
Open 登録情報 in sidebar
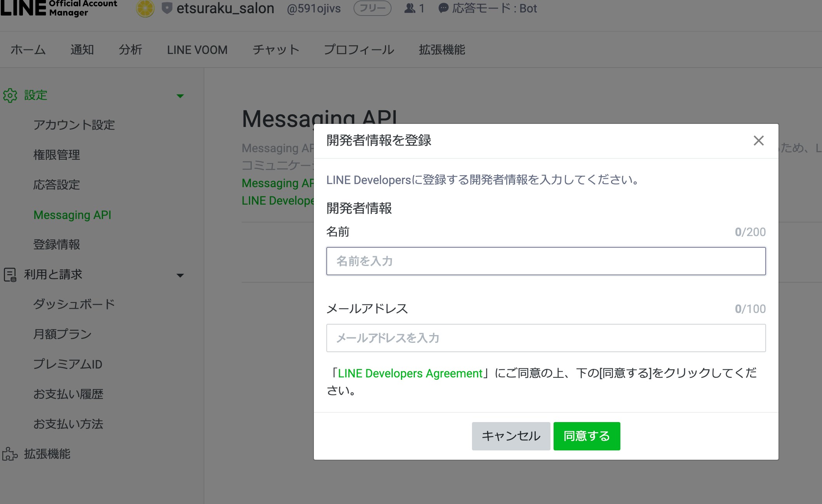(x=57, y=245)
